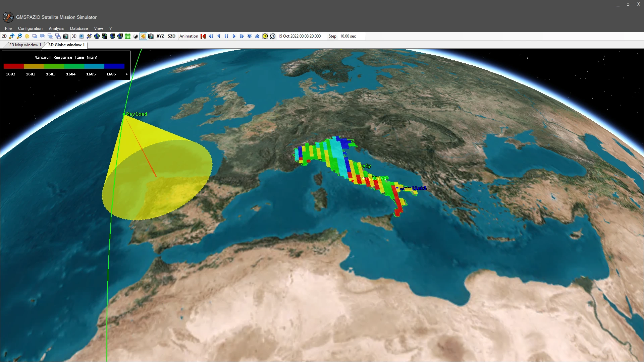Toggle the SZO axes button

171,36
